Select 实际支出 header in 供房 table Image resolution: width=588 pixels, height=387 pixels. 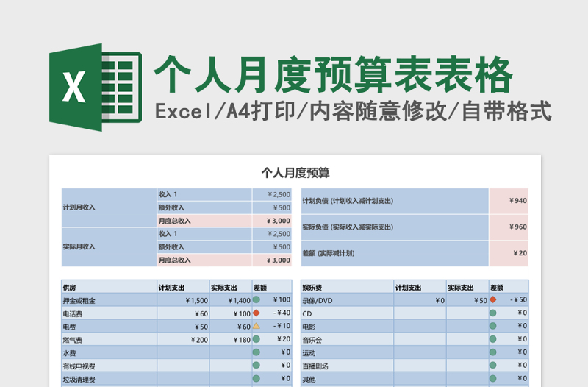pyautogui.click(x=231, y=287)
